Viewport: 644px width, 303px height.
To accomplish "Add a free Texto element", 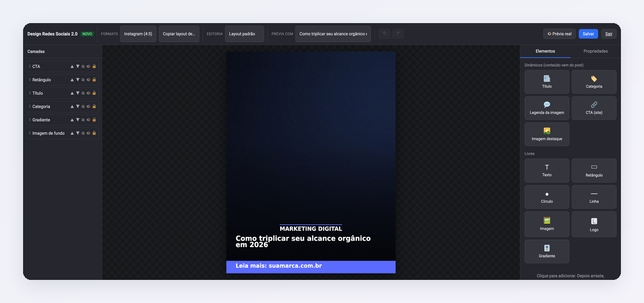I will [x=547, y=170].
